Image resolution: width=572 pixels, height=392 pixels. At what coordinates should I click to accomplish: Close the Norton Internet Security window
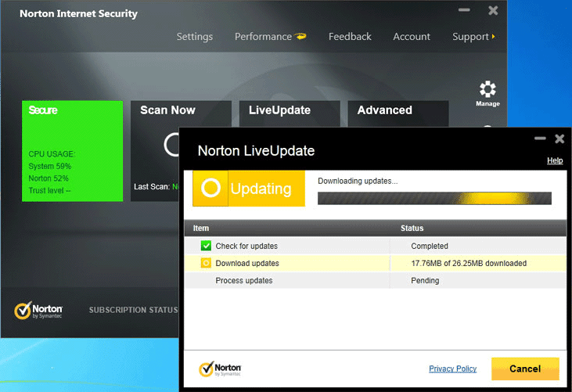tap(493, 10)
